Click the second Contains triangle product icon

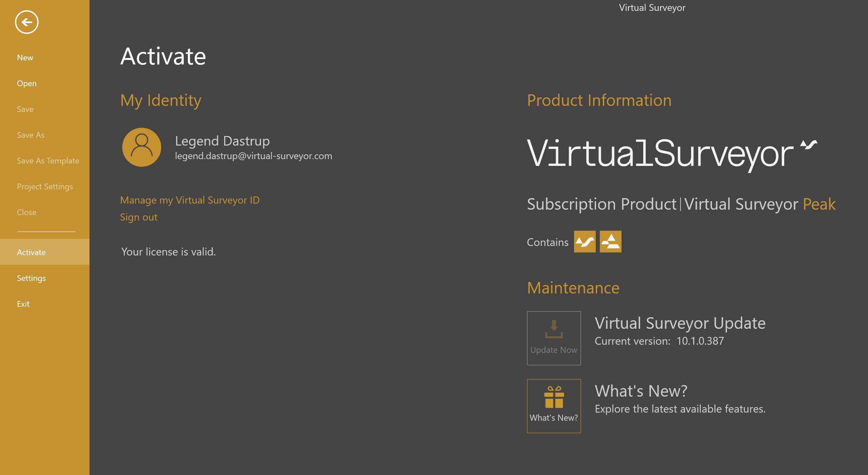[x=610, y=242]
